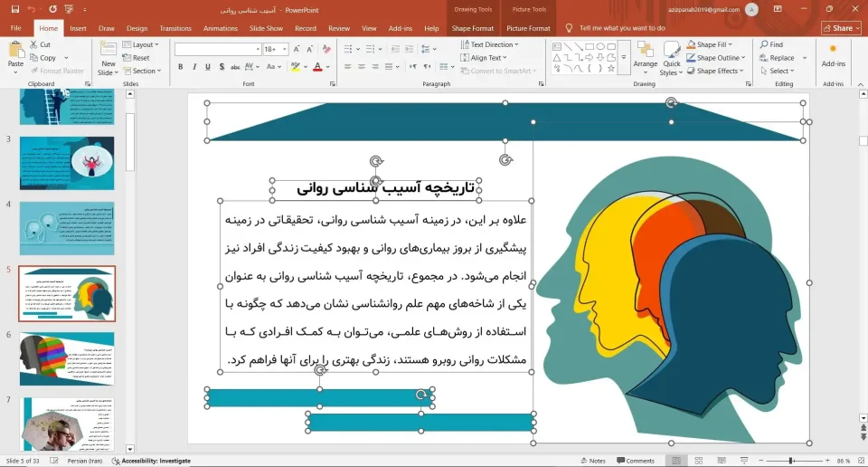Image resolution: width=868 pixels, height=467 pixels.
Task: Click the zoom slider handle
Action: pyautogui.click(x=792, y=461)
